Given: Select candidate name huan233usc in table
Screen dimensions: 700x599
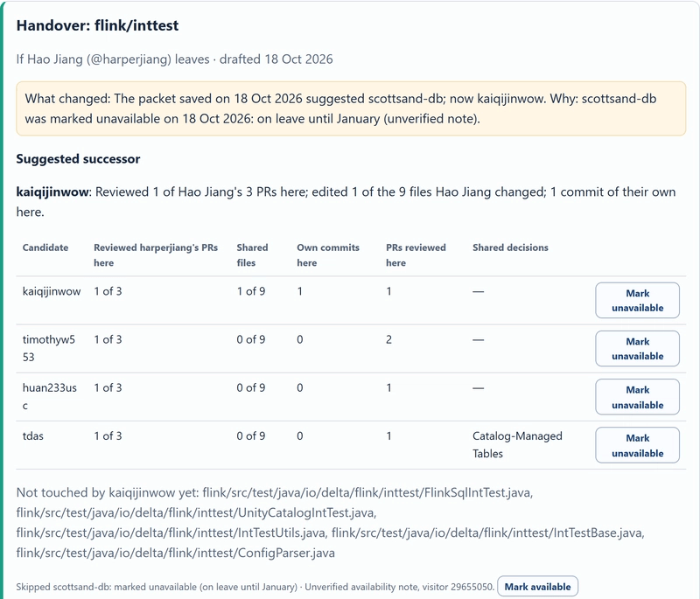Looking at the screenshot, I should [50, 396].
